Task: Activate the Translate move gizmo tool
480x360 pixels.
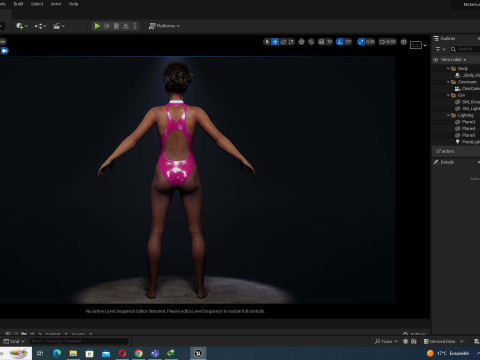Action: point(275,42)
